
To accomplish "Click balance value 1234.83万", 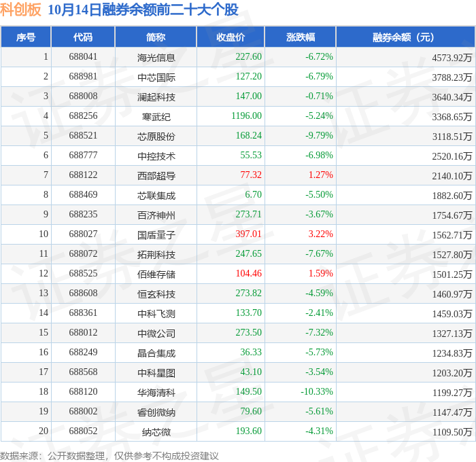I will [452, 353].
